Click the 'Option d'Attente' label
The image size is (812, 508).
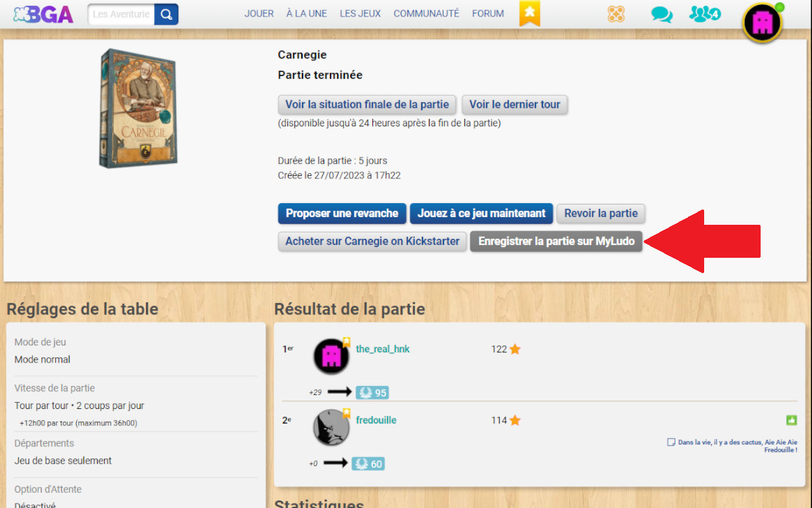(48, 490)
